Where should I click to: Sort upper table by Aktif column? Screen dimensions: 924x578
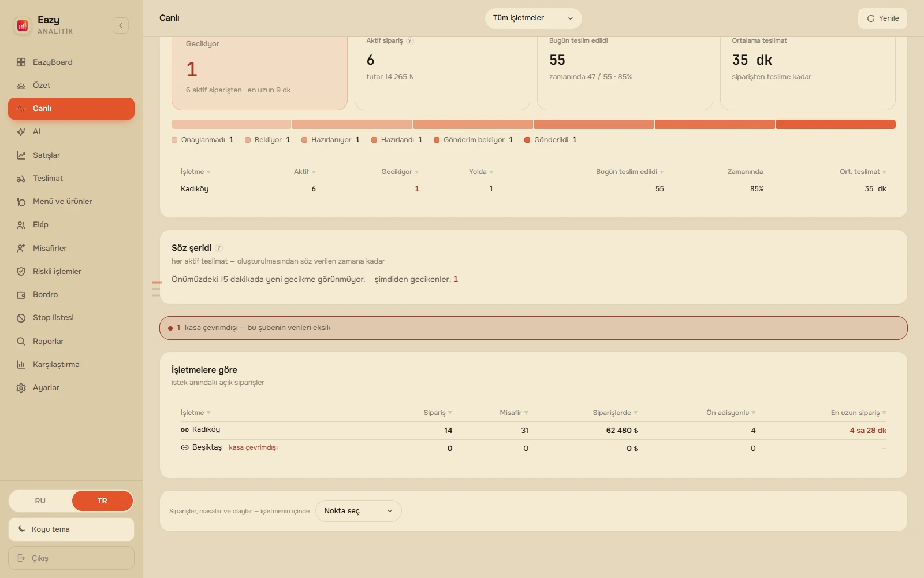pyautogui.click(x=304, y=172)
